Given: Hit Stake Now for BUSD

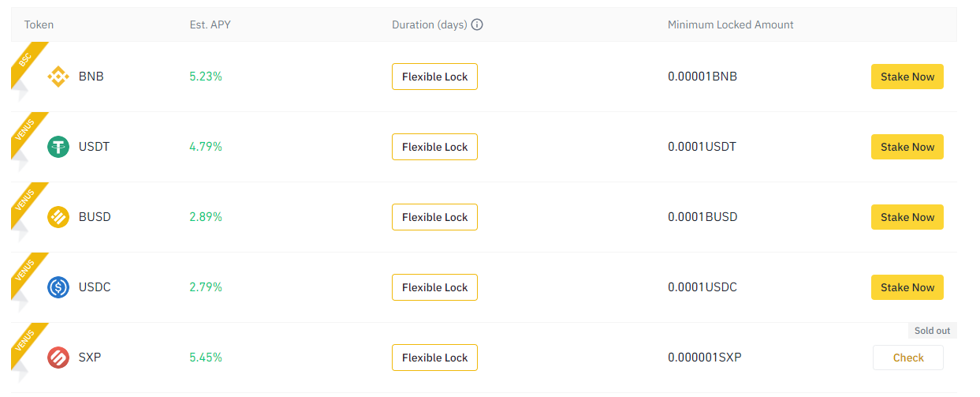Looking at the screenshot, I should coord(907,217).
